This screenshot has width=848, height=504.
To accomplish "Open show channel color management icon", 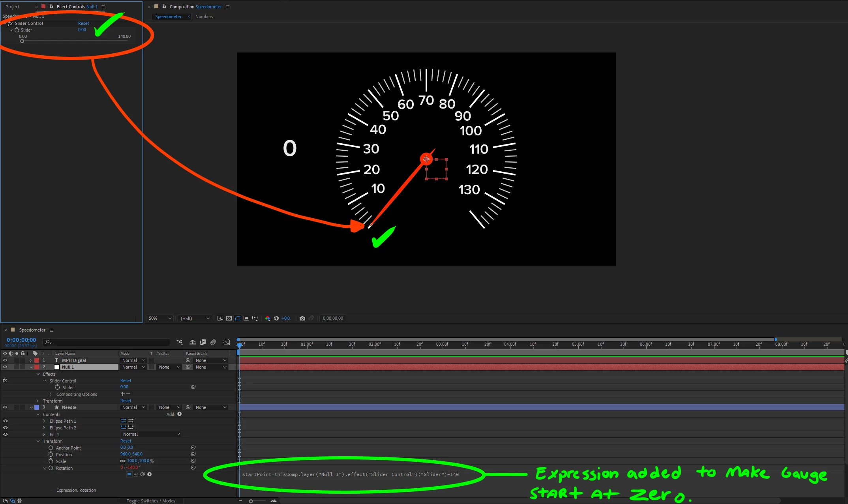I will tap(268, 318).
